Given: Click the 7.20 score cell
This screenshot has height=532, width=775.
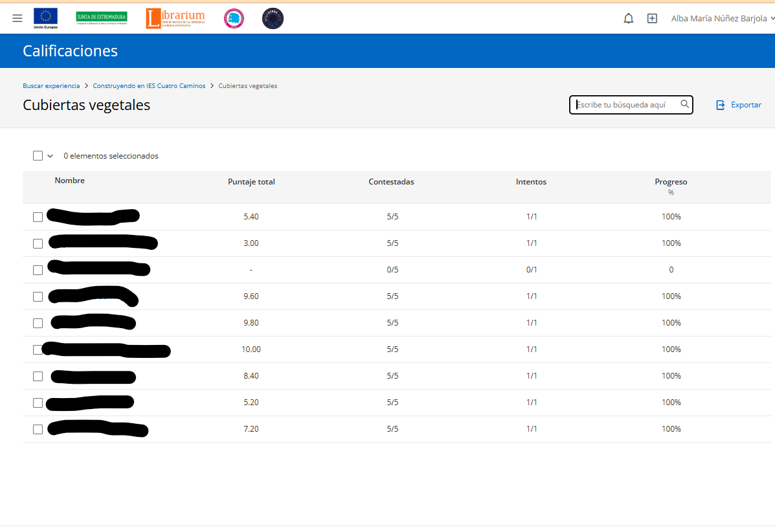Looking at the screenshot, I should pyautogui.click(x=251, y=428).
